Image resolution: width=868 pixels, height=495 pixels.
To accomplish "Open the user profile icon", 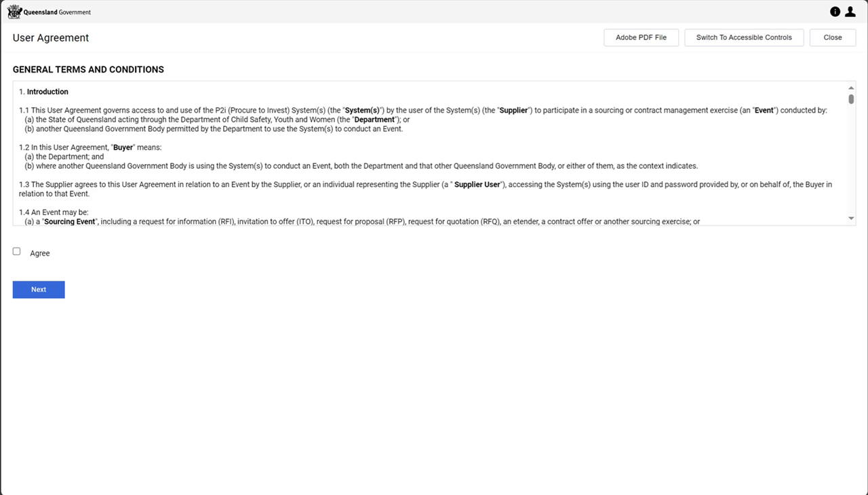I will pos(850,12).
